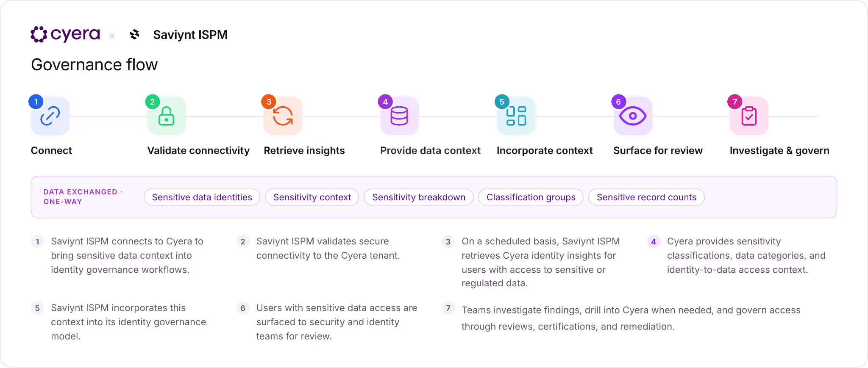Click the Sensitive record counts pill
Viewport: 868px width, 368px height.
646,197
